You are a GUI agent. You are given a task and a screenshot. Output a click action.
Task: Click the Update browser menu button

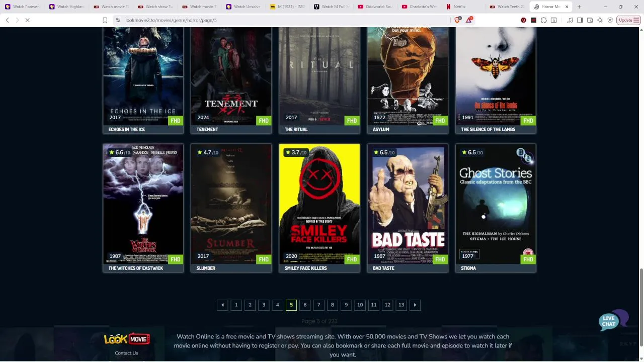628,20
